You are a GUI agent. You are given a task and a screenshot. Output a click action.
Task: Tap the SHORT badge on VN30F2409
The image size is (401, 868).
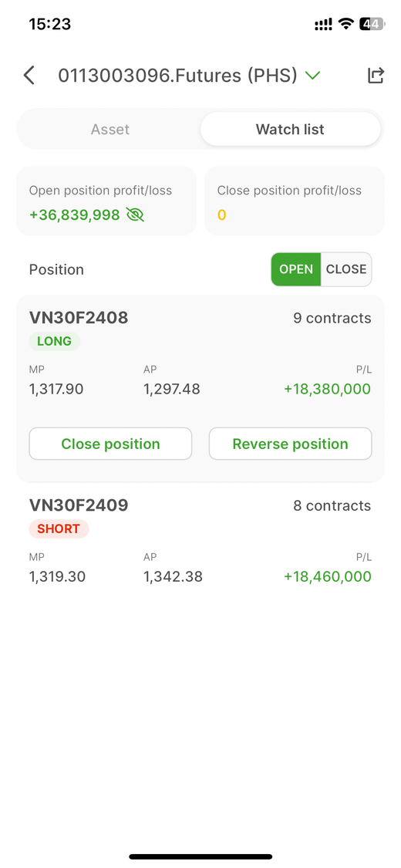59,529
